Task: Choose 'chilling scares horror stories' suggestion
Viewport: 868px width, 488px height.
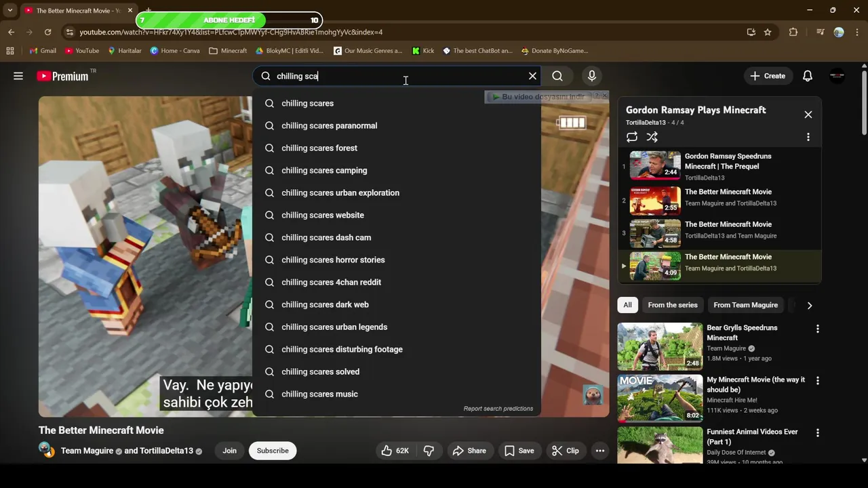Action: [x=397, y=260]
